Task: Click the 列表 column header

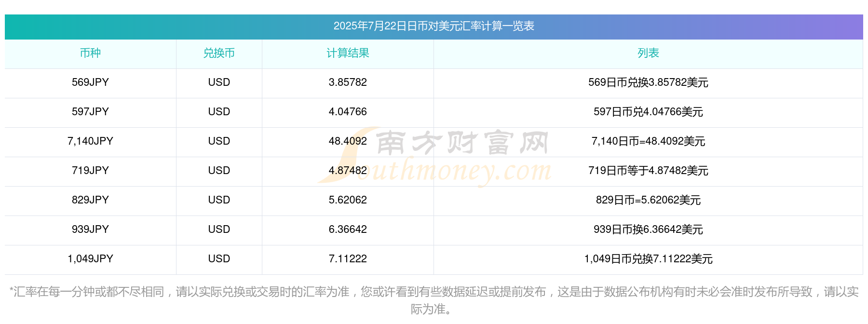Action: (x=648, y=53)
